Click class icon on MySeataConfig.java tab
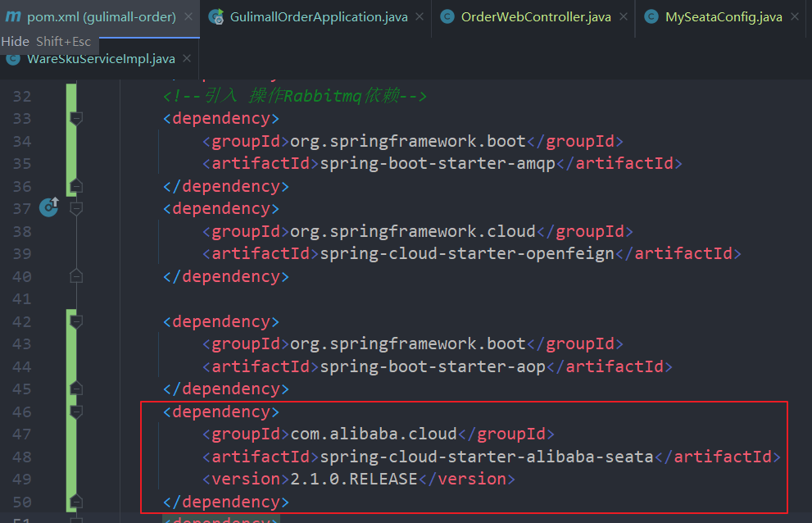812x523 pixels. [651, 17]
